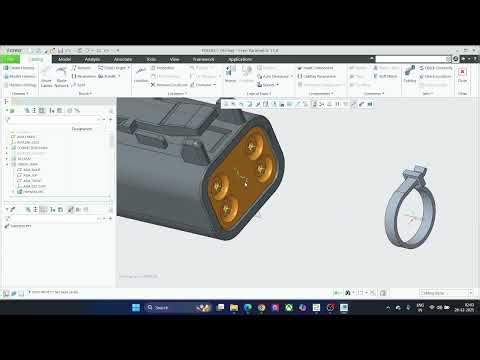Collapse the ribbon with the up arrow
The image size is (480, 360).
pyautogui.click(x=372, y=59)
